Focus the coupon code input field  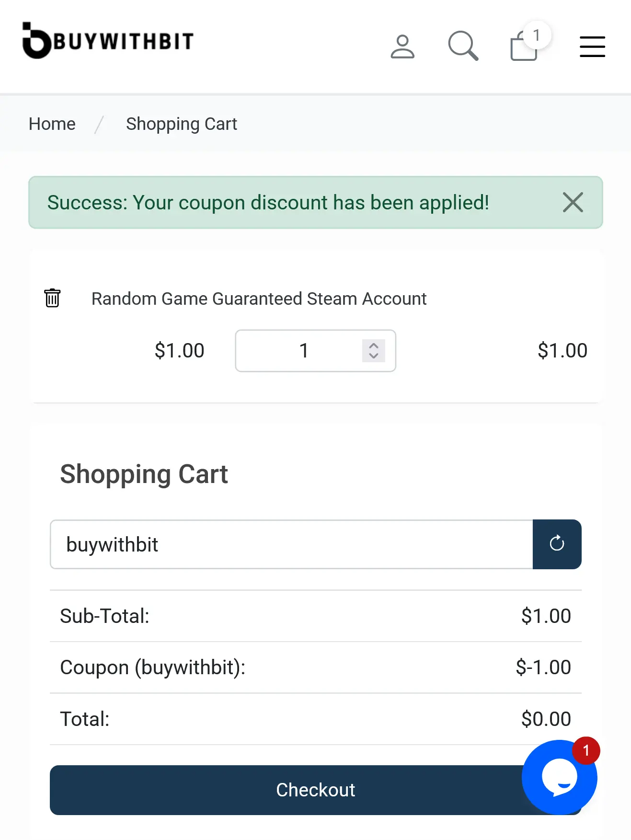coord(291,544)
